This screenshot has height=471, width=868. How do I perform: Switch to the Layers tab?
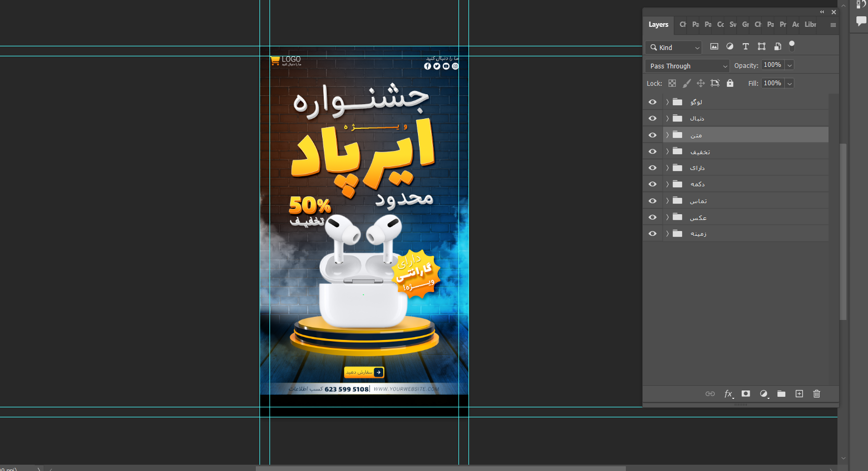[658, 25]
